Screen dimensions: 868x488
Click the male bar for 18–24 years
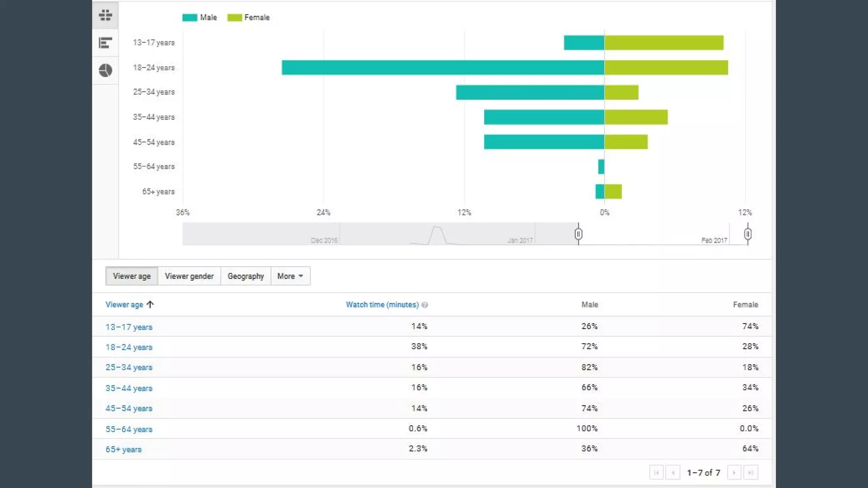442,68
